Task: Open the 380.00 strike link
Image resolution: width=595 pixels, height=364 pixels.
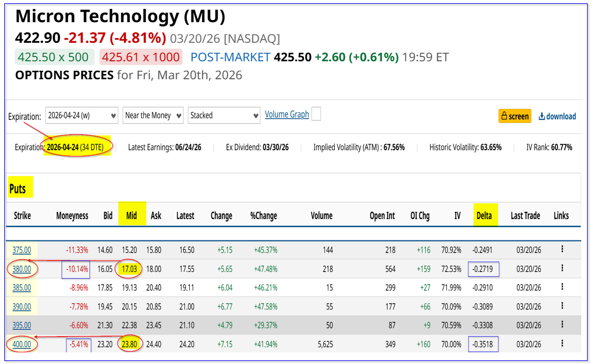Action: pyautogui.click(x=22, y=269)
